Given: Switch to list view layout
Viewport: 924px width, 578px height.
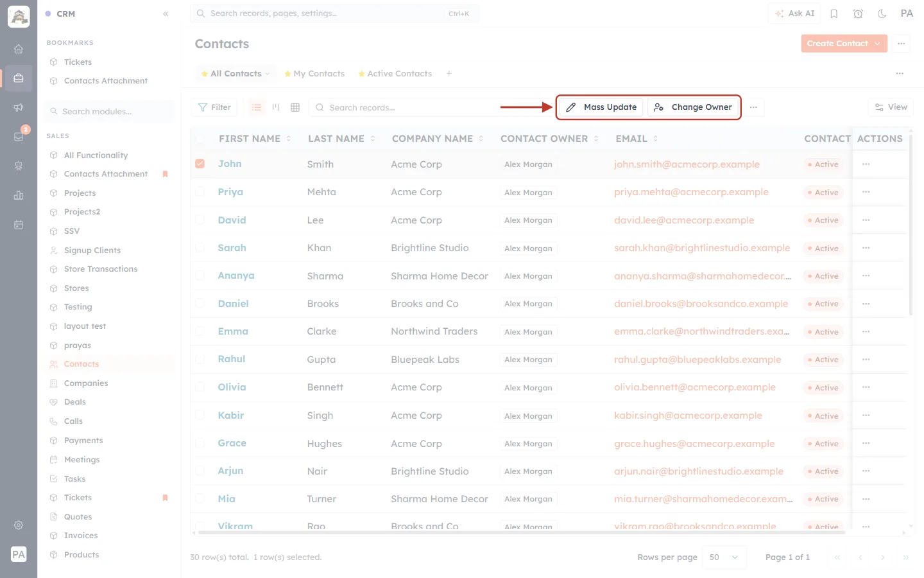Looking at the screenshot, I should coord(257,107).
